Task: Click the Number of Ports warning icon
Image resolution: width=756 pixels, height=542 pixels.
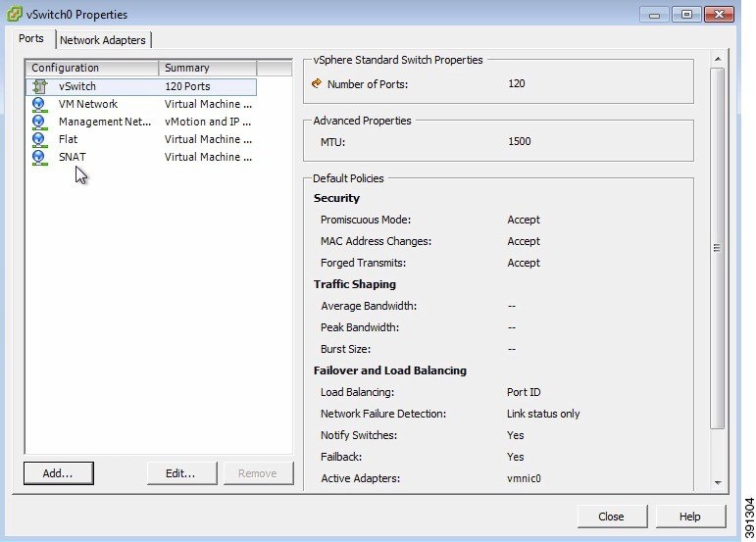Action: pos(317,83)
